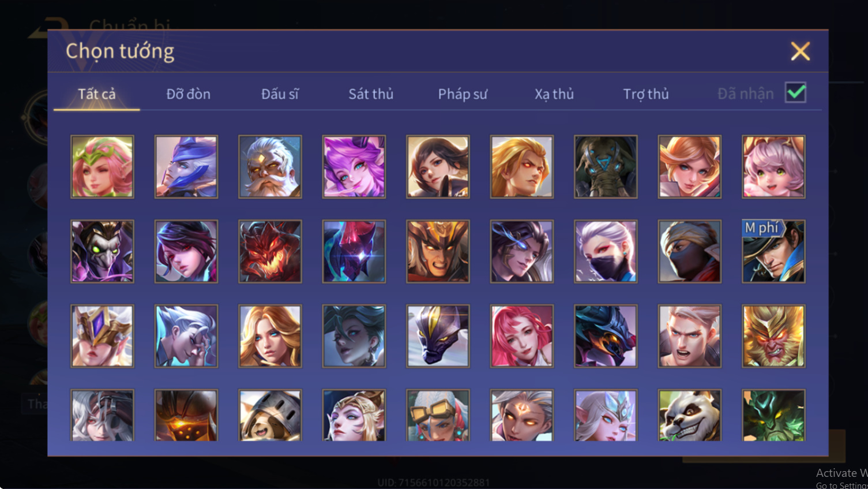Select the elephant-masked hero portrait
This screenshot has height=489, width=868.
point(606,167)
